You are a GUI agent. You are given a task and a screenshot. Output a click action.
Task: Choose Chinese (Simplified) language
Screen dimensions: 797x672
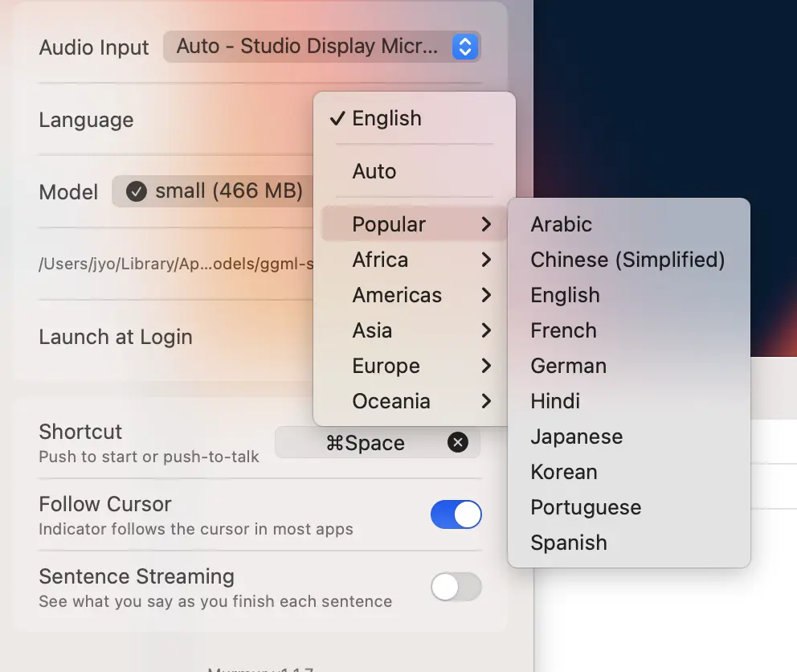coord(627,260)
